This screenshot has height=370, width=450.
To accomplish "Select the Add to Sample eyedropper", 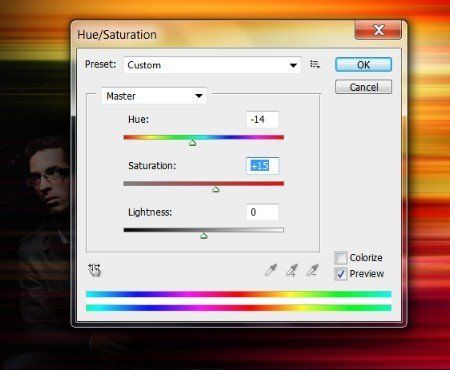I will pyautogui.click(x=292, y=270).
